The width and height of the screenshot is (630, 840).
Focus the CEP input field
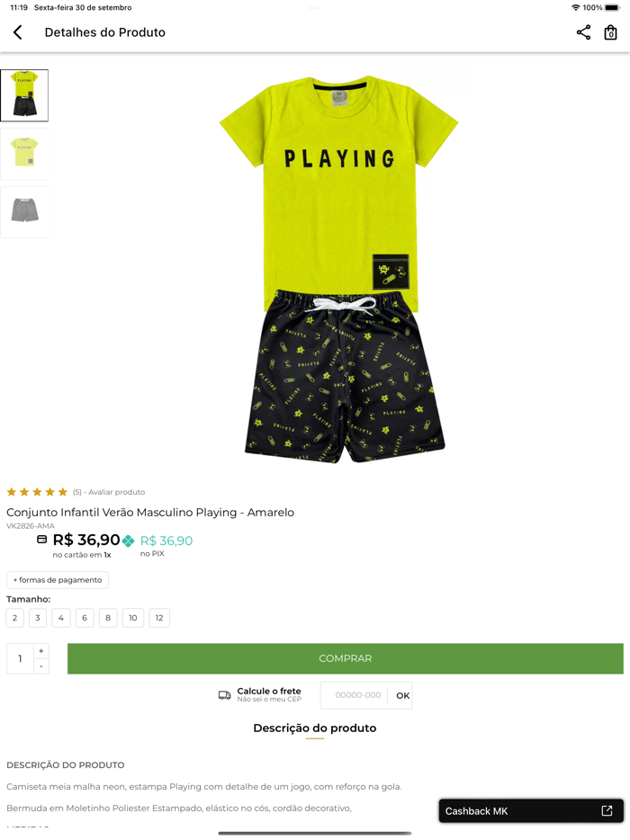tap(357, 695)
